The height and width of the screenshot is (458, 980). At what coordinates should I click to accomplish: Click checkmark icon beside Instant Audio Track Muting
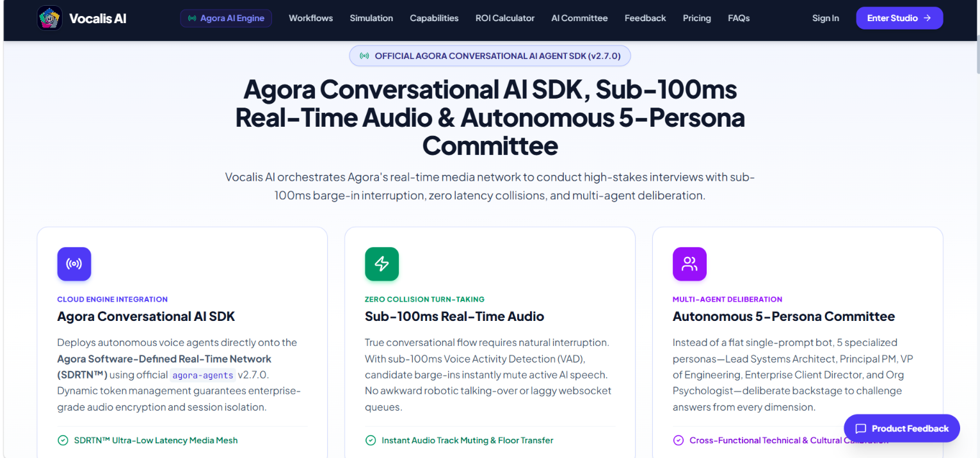371,440
